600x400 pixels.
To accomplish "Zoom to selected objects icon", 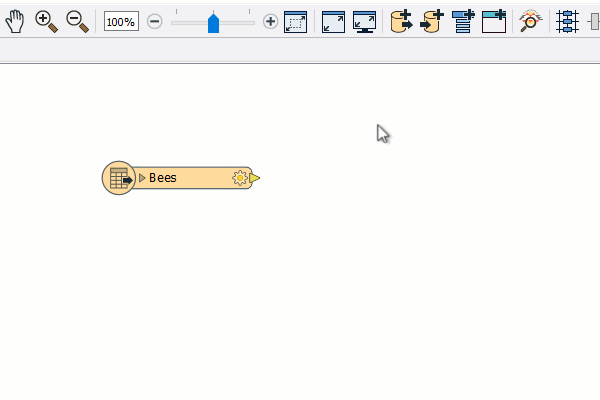I will 295,22.
